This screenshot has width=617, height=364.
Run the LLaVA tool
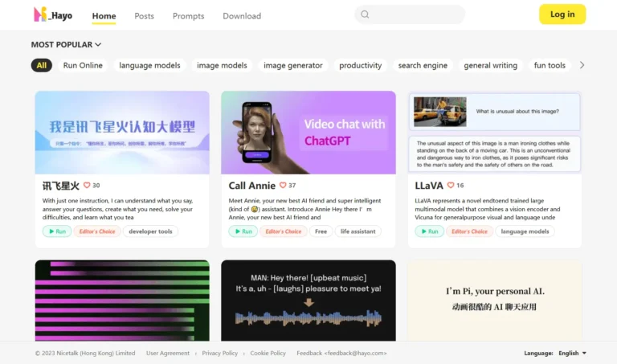(429, 231)
